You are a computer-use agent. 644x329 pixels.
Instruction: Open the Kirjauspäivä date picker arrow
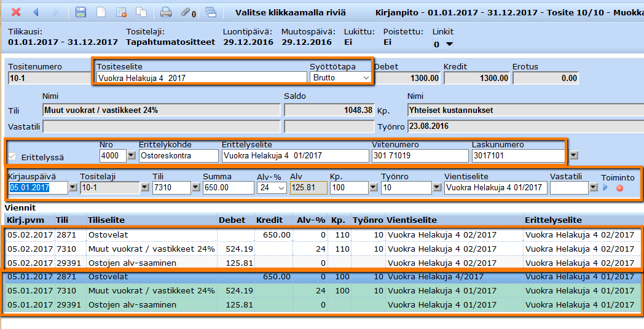(73, 188)
